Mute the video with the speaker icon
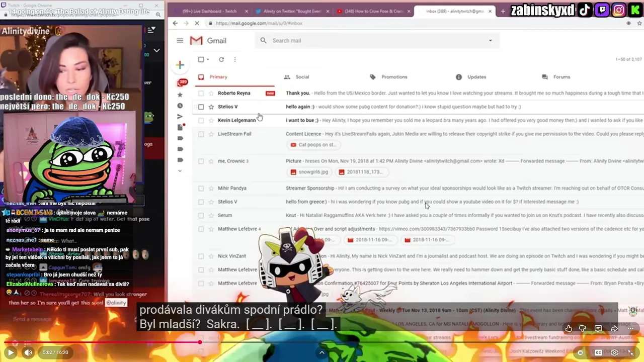The image size is (644, 362). point(28,352)
